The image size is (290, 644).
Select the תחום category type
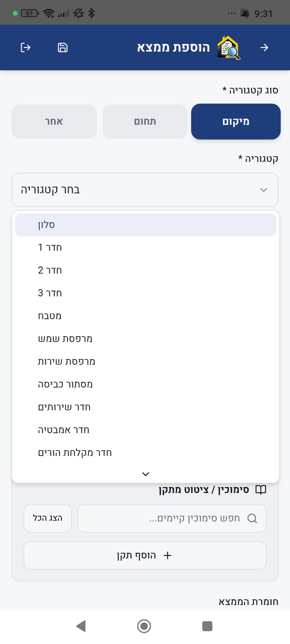click(145, 121)
